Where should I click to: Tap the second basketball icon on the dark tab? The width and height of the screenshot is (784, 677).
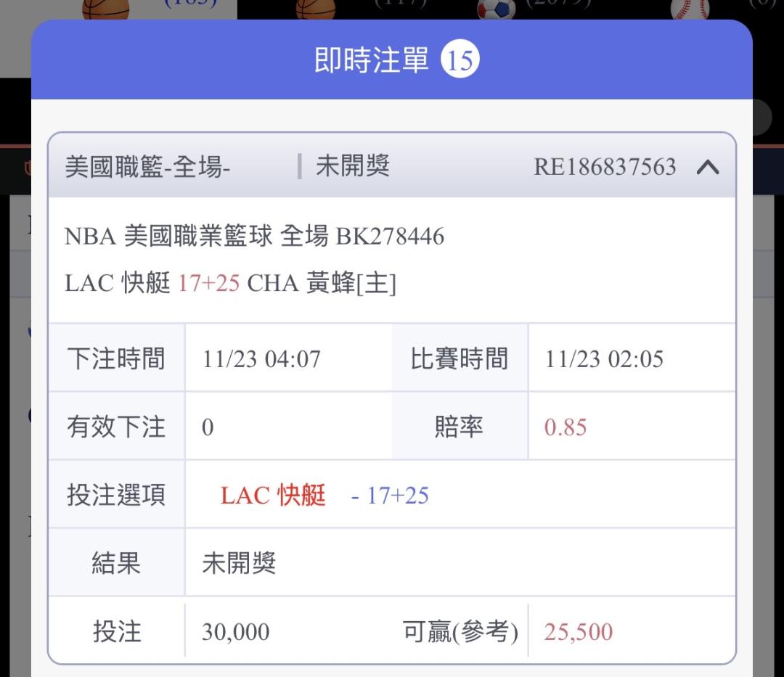[316, 8]
